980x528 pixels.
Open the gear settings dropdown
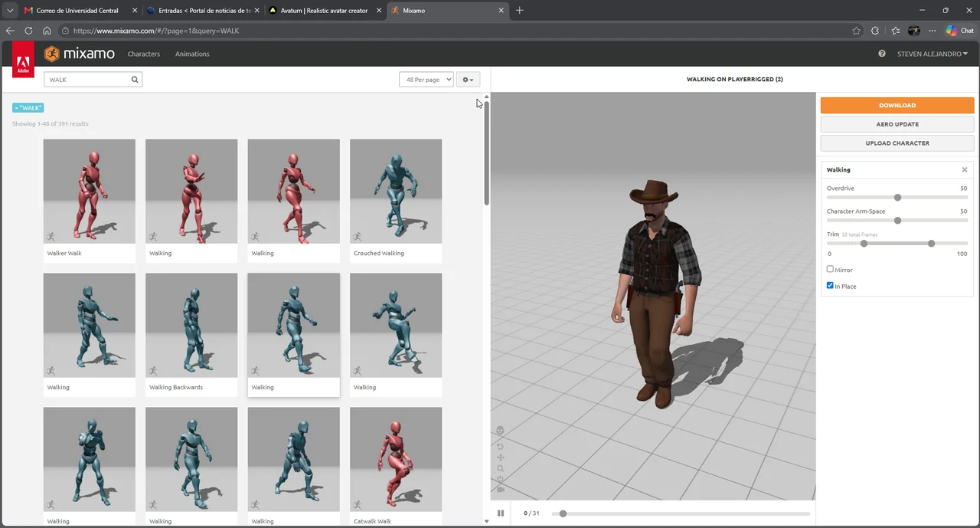(x=468, y=80)
